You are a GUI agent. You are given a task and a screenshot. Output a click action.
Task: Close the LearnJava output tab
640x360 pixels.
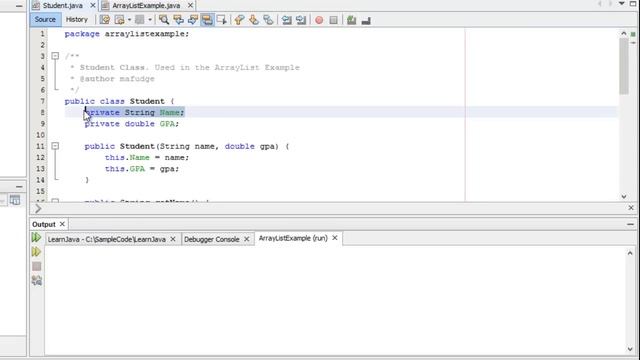click(x=173, y=239)
